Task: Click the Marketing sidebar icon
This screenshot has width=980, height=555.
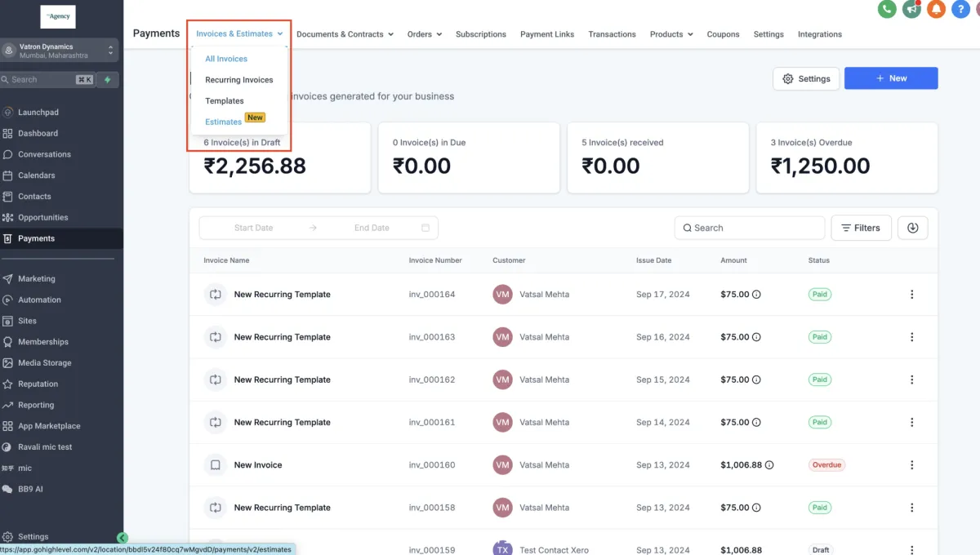Action: coord(8,278)
